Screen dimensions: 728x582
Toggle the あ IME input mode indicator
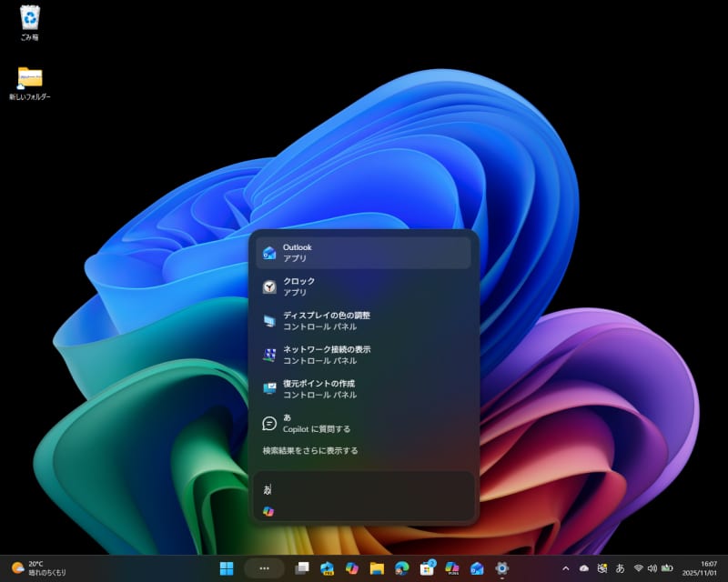(x=620, y=568)
